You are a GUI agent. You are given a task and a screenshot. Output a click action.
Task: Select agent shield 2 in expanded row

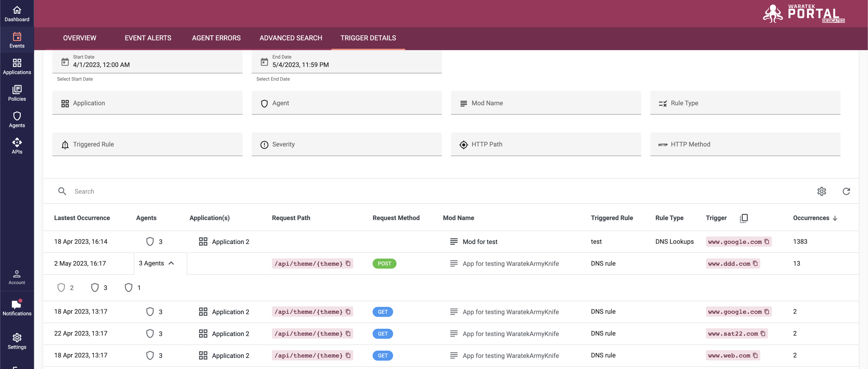(65, 287)
